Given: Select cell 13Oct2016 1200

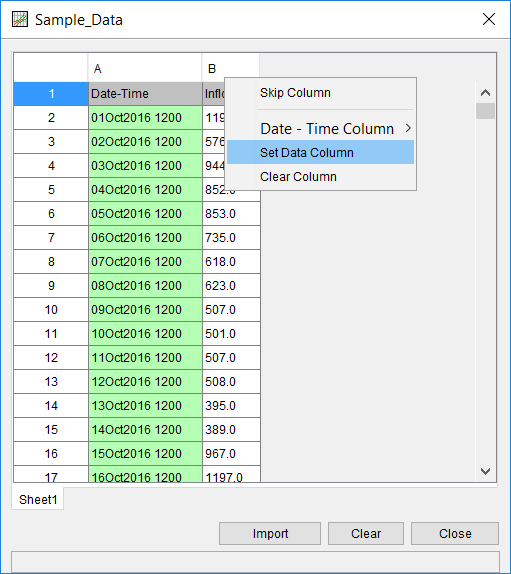Looking at the screenshot, I should (145, 405).
